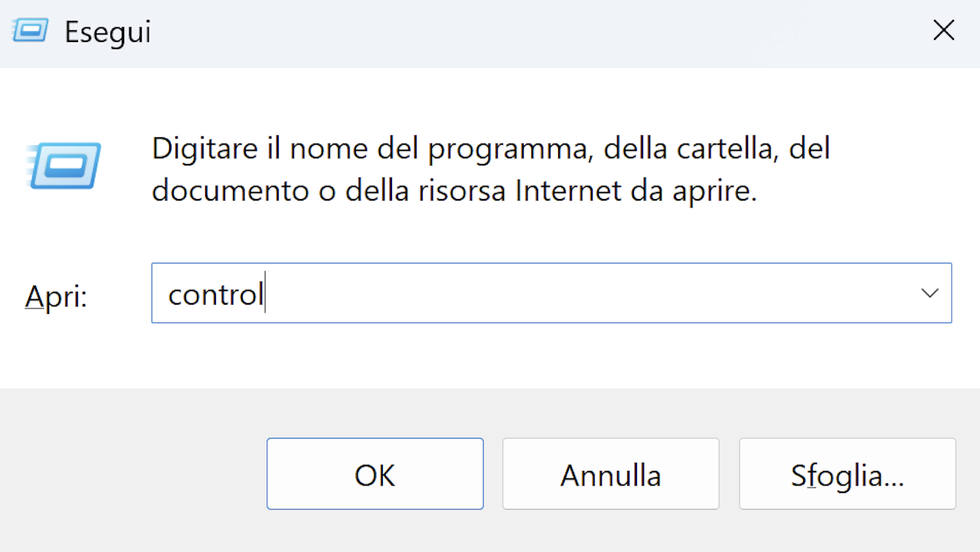Screen dimensions: 980x552
Task: Click the typed word control in the field
Action: coord(215,294)
